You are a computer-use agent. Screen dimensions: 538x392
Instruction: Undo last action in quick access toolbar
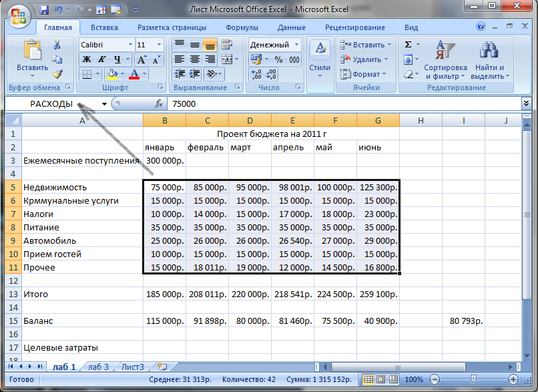(58, 9)
